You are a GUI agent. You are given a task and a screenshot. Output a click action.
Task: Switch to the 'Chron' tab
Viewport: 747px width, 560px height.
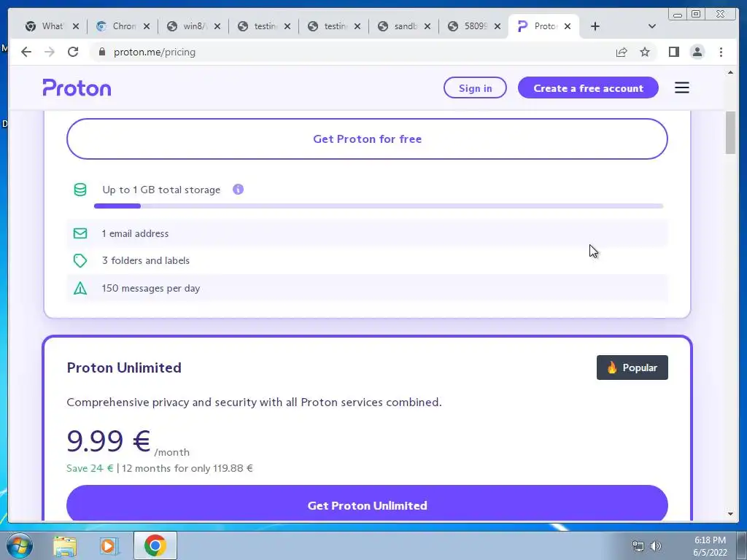point(123,26)
